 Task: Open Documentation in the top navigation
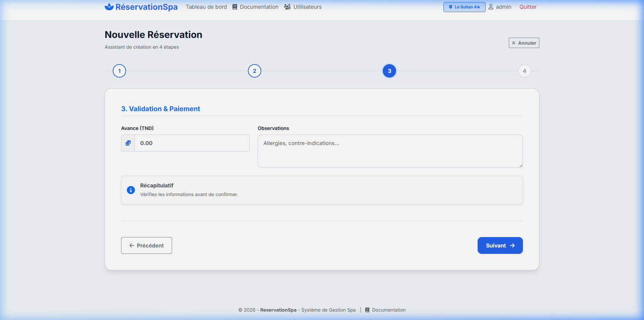[x=255, y=7]
